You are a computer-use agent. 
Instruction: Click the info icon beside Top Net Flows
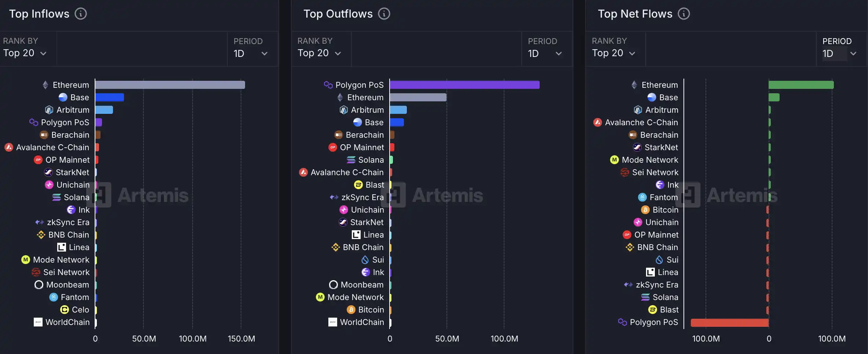(x=684, y=14)
